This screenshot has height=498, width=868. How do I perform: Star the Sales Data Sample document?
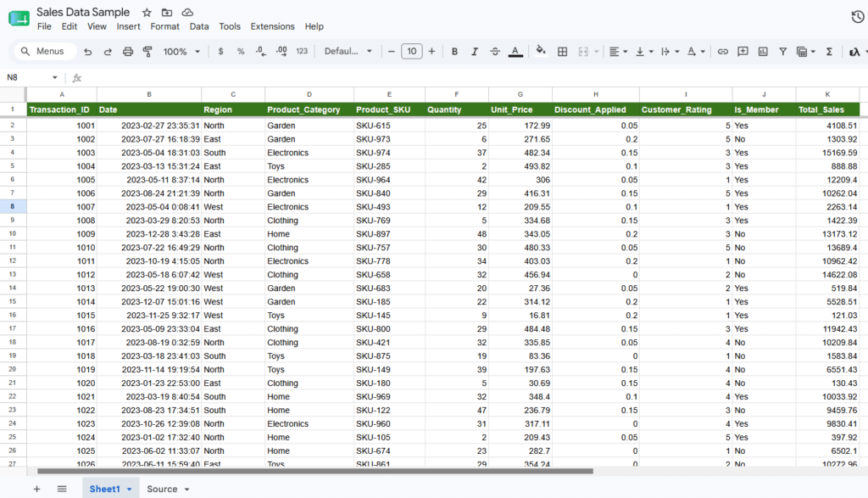pyautogui.click(x=147, y=12)
